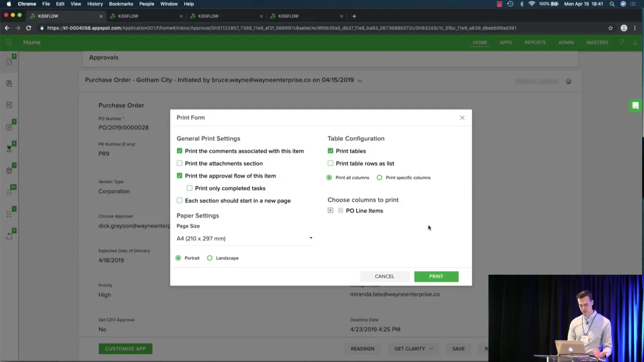Click the printer icon in Purchase Order header
This screenshot has width=644, height=362.
click(569, 81)
